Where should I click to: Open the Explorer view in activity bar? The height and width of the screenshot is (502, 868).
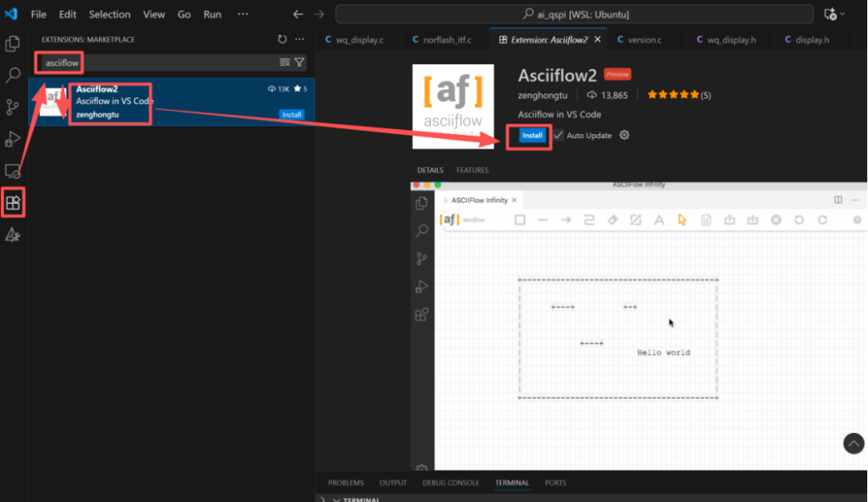coord(13,44)
